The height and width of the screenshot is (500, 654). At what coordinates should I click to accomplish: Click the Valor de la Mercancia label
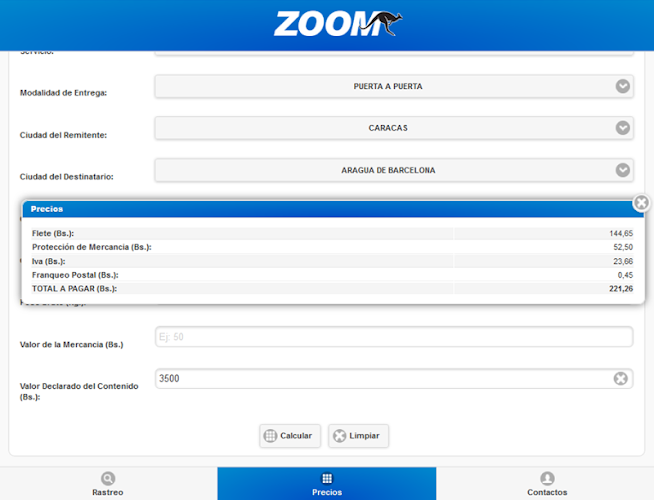click(72, 345)
